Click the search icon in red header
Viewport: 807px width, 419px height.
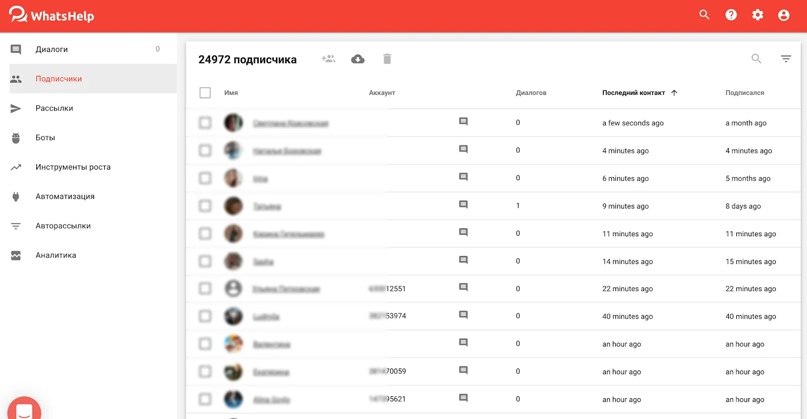coord(704,15)
